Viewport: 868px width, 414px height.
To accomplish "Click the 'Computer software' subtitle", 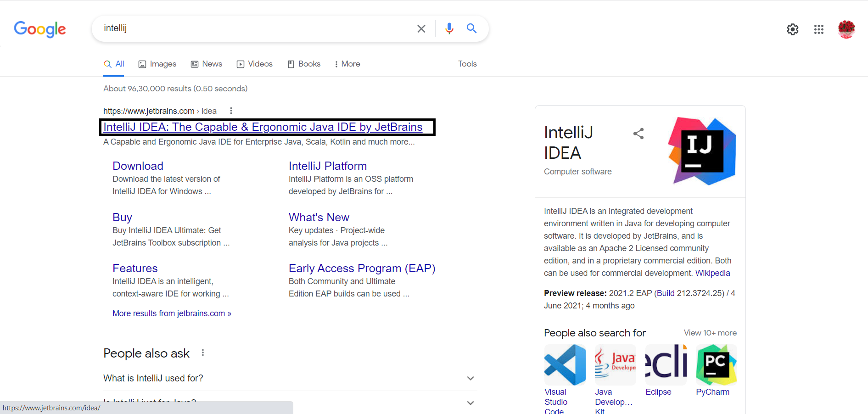I will [578, 172].
